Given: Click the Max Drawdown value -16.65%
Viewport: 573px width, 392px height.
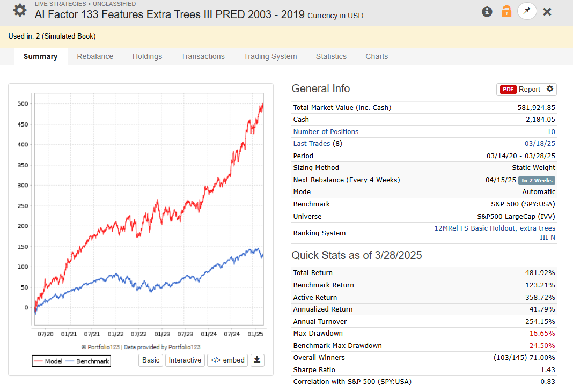Looking at the screenshot, I should (x=540, y=333).
